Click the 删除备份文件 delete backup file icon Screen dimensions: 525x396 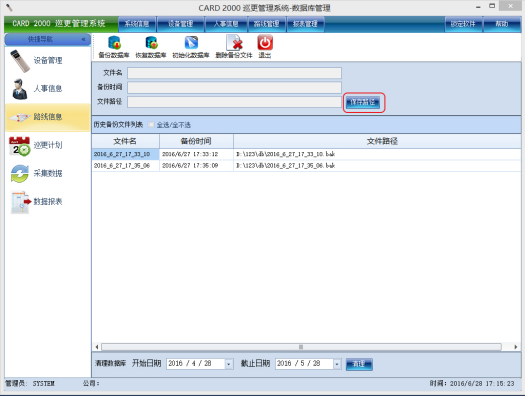[x=234, y=43]
